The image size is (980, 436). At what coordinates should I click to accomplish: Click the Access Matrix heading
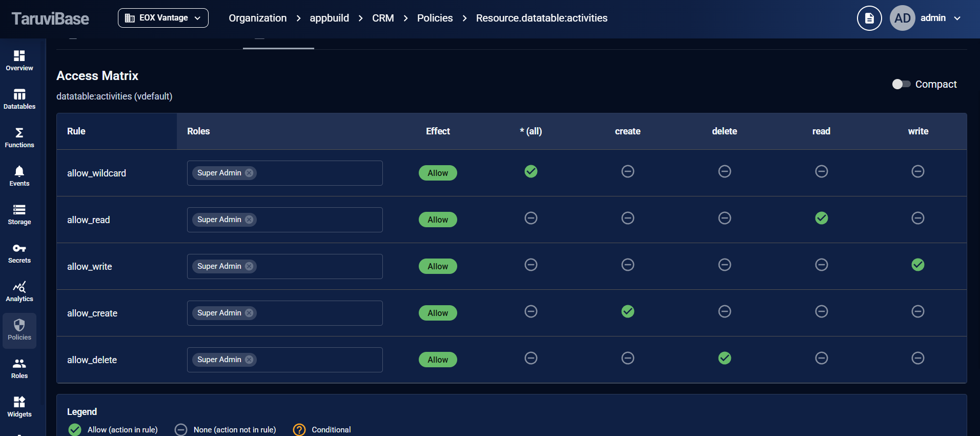[x=97, y=76]
